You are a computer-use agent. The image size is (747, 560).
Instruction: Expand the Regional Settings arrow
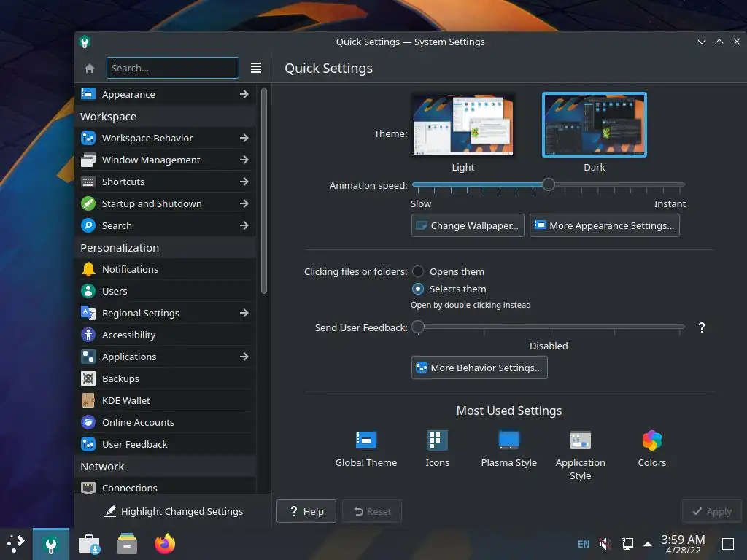click(x=244, y=313)
